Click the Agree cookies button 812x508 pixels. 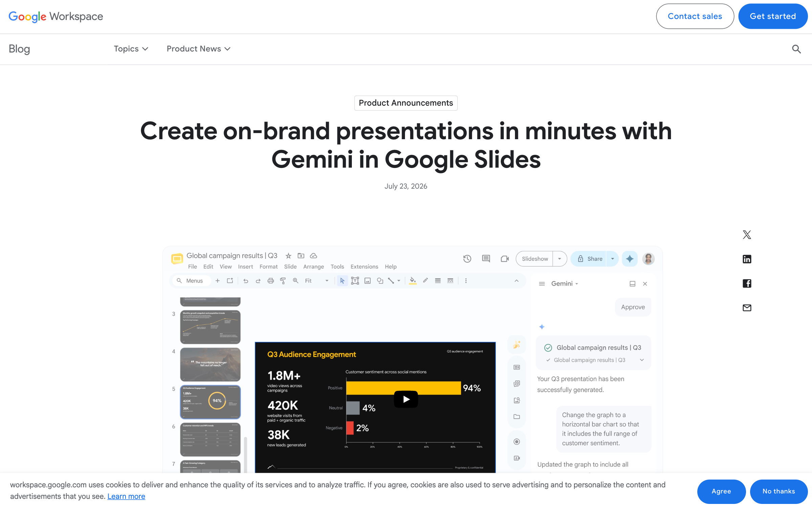point(721,491)
